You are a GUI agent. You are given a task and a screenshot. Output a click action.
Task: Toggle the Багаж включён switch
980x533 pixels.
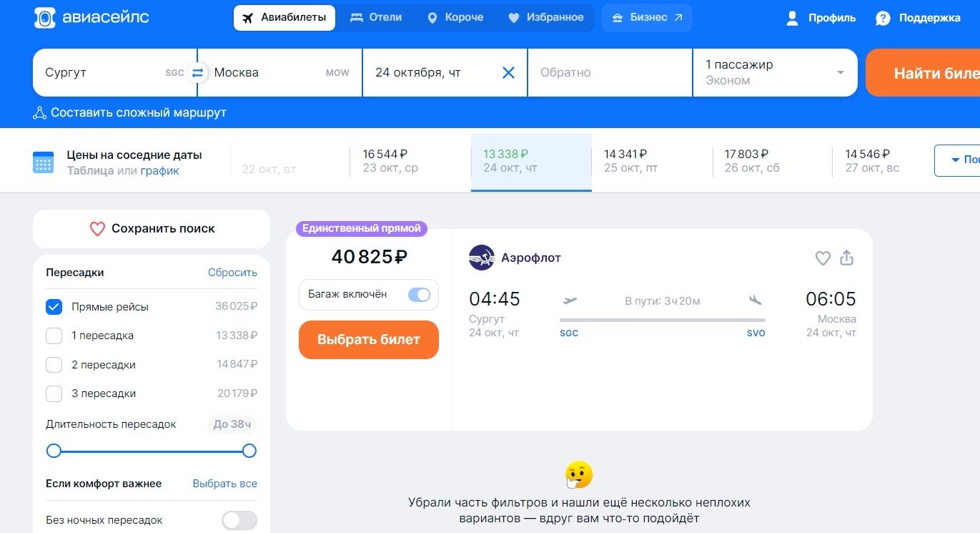[x=419, y=295]
